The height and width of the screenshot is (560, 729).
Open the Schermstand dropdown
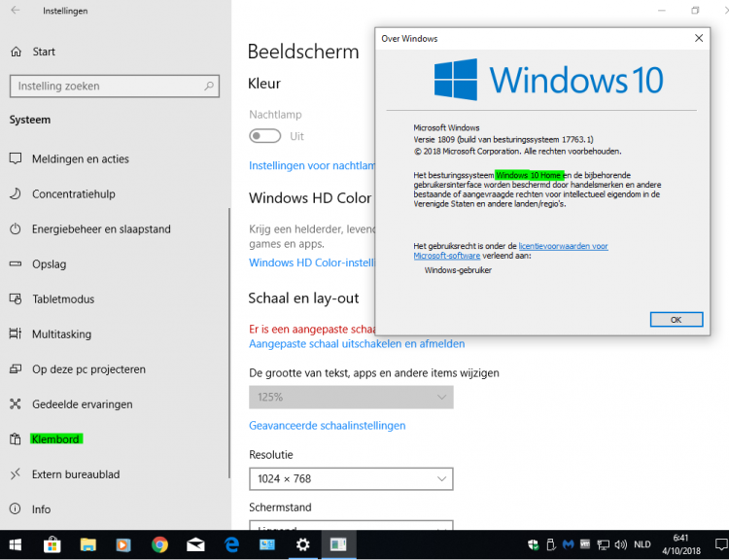point(351,529)
